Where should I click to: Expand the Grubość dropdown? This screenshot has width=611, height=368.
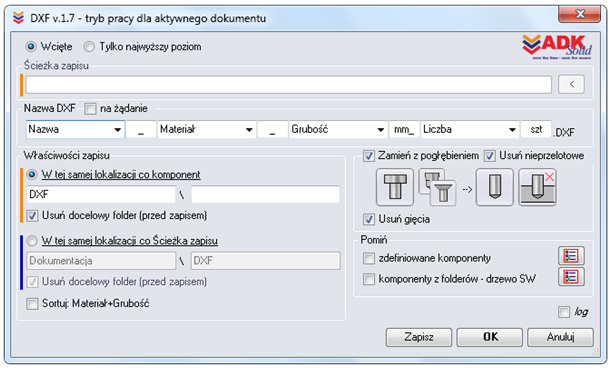click(x=381, y=130)
